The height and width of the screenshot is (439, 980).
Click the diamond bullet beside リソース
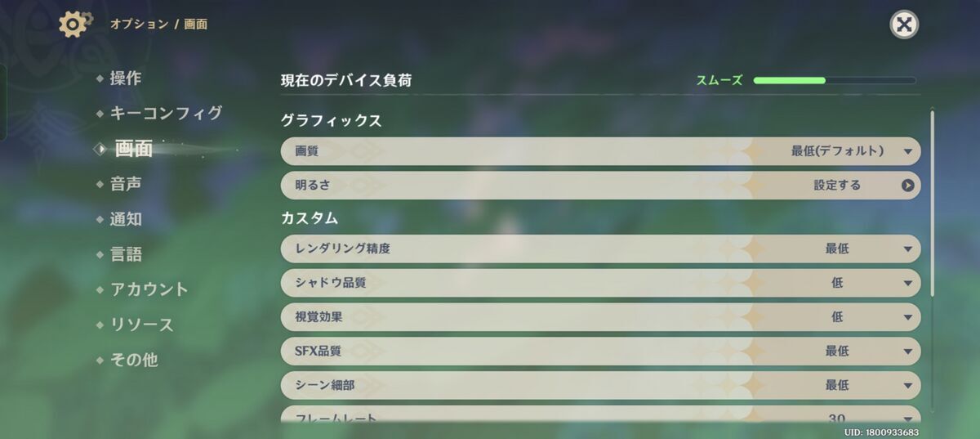click(x=100, y=325)
